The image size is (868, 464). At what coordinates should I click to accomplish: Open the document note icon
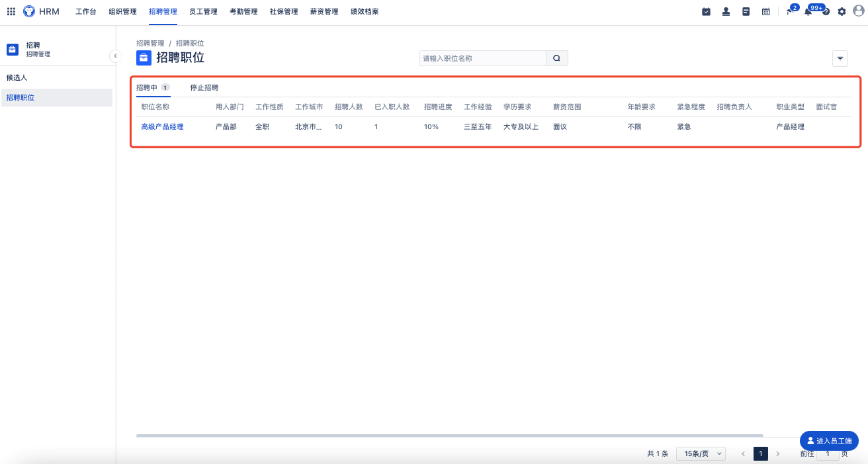[746, 11]
